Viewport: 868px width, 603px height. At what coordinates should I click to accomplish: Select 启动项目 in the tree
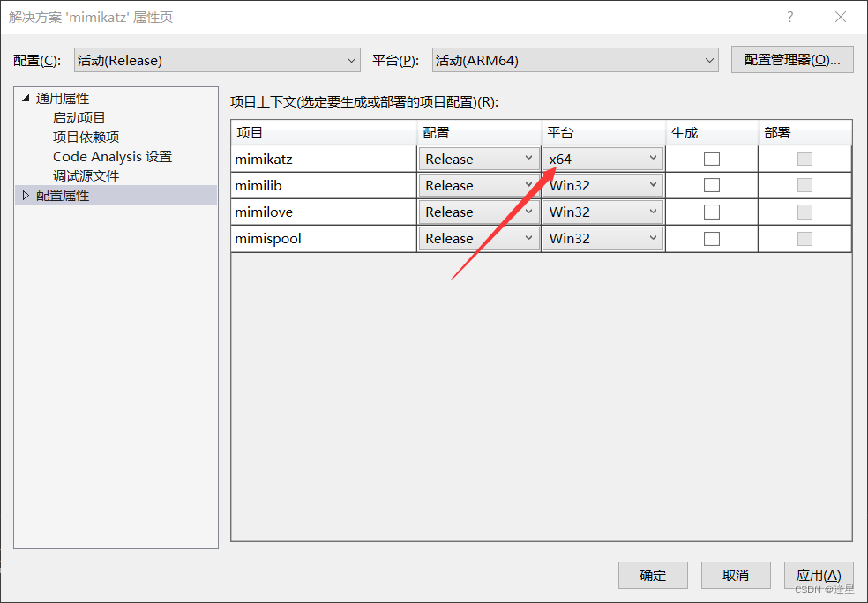point(79,118)
